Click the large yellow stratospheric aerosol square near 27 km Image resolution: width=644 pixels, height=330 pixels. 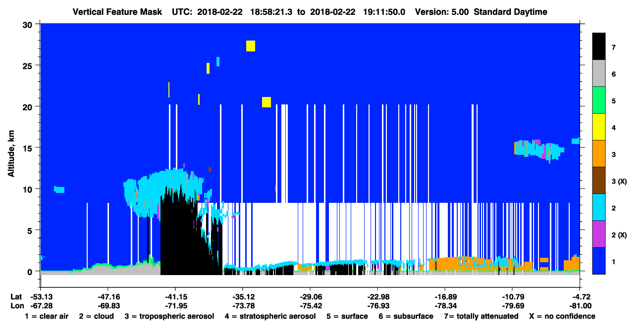pyautogui.click(x=251, y=46)
